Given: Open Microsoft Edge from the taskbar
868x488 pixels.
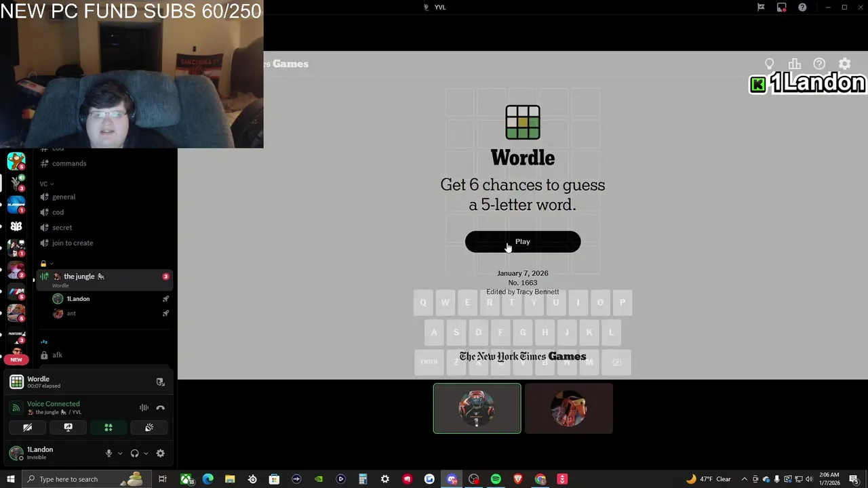Looking at the screenshot, I should click(208, 479).
